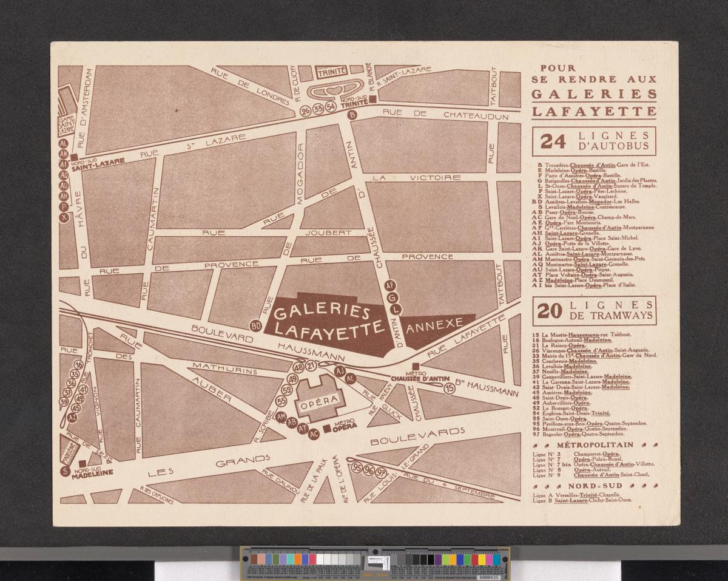Select the circled 21 tramway marker
Image resolution: width=728 pixels, height=581 pixels.
pyautogui.click(x=311, y=366)
